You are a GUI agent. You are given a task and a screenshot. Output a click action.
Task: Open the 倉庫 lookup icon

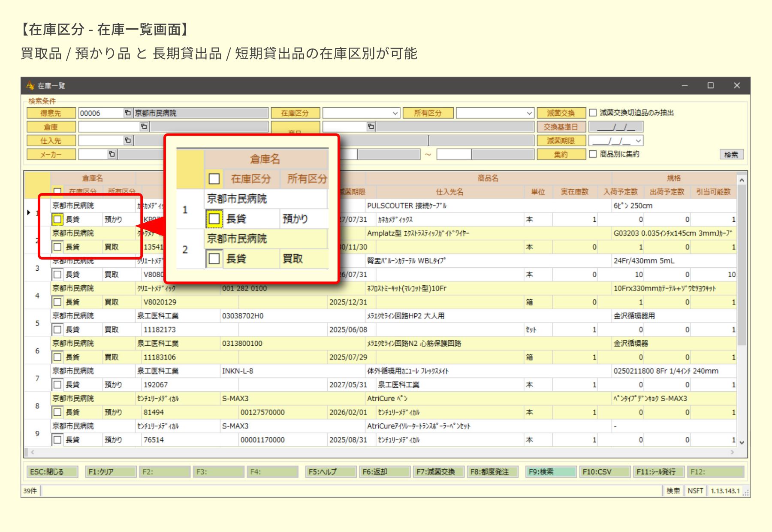pyautogui.click(x=144, y=127)
